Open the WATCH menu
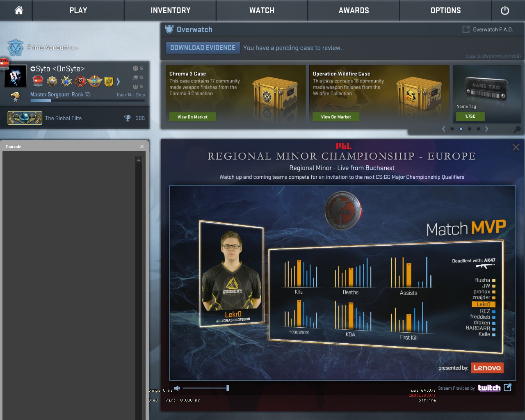Screen dimensions: 525x420 262,10
